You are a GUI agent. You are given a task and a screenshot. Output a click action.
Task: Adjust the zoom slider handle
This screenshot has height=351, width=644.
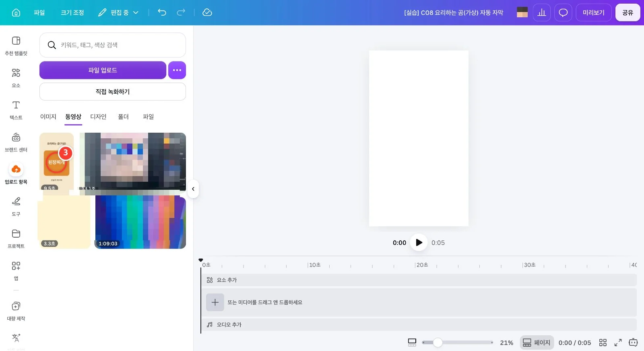438,343
